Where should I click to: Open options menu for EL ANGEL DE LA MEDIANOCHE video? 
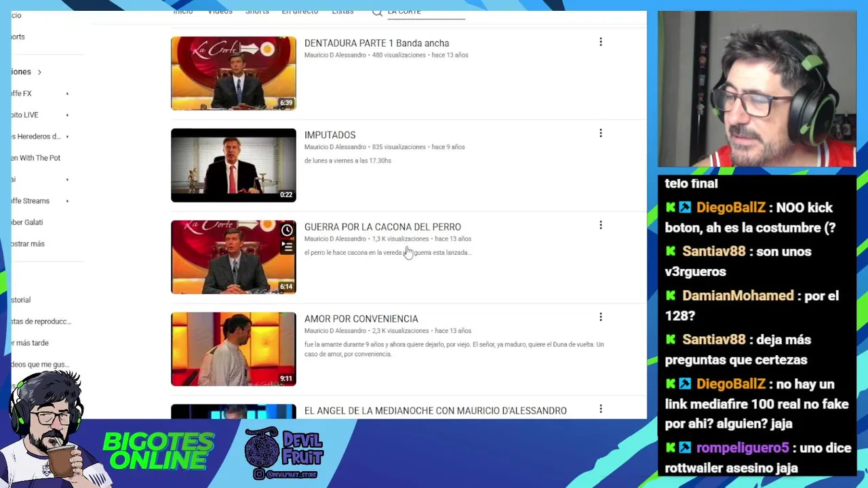coord(600,409)
